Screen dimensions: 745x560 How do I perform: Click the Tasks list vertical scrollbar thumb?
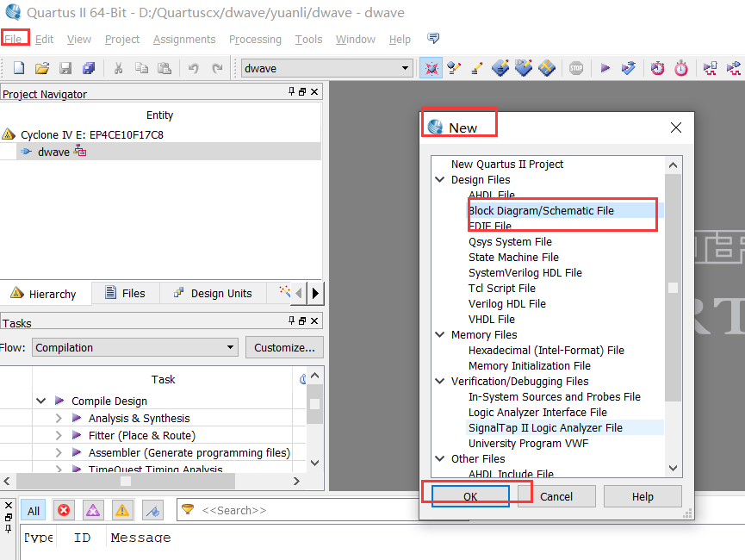pyautogui.click(x=314, y=403)
